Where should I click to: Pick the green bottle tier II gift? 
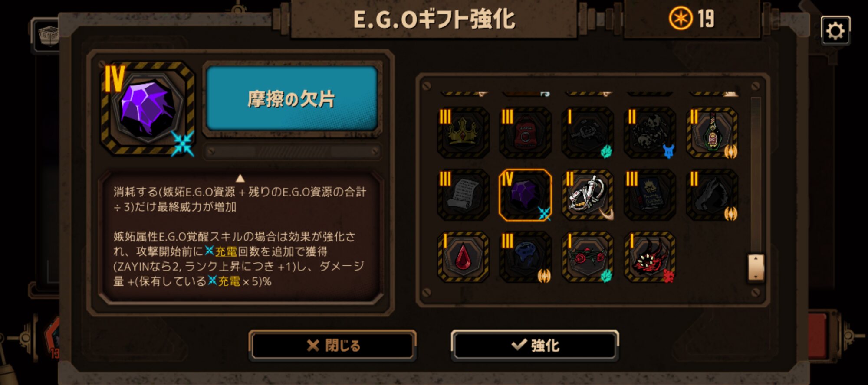pos(712,132)
